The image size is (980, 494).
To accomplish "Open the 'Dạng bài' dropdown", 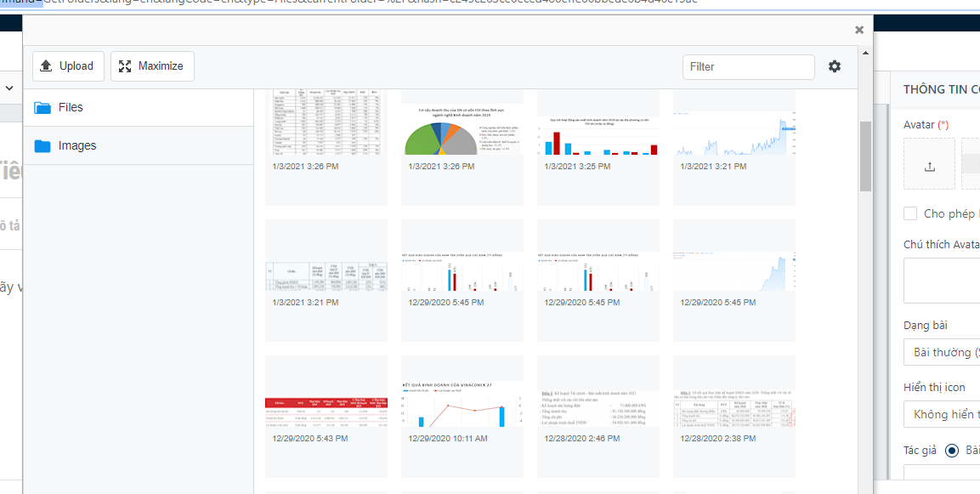I will (x=942, y=352).
